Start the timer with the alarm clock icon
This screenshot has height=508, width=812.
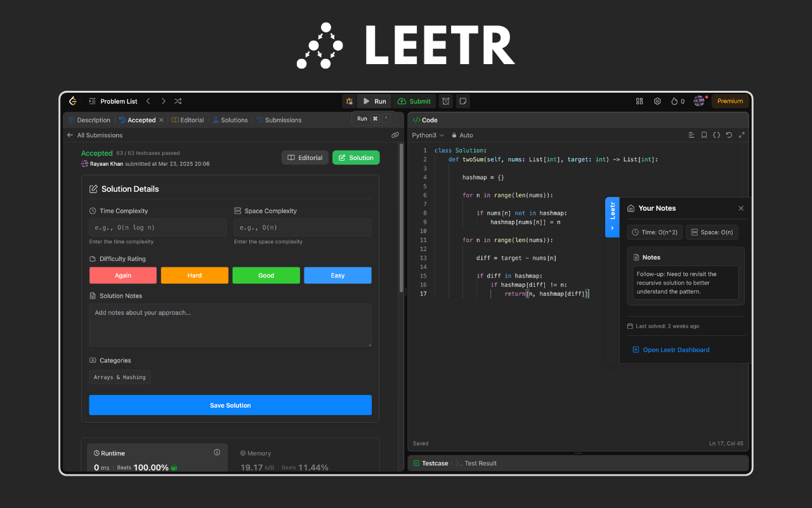click(x=446, y=101)
